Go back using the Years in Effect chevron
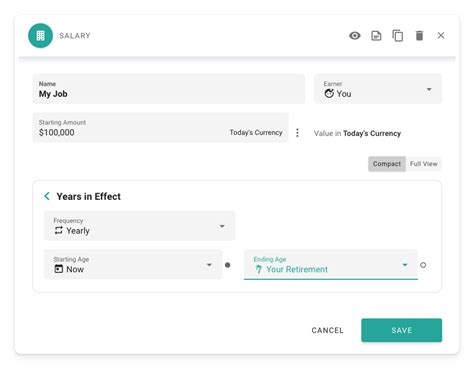 47,196
